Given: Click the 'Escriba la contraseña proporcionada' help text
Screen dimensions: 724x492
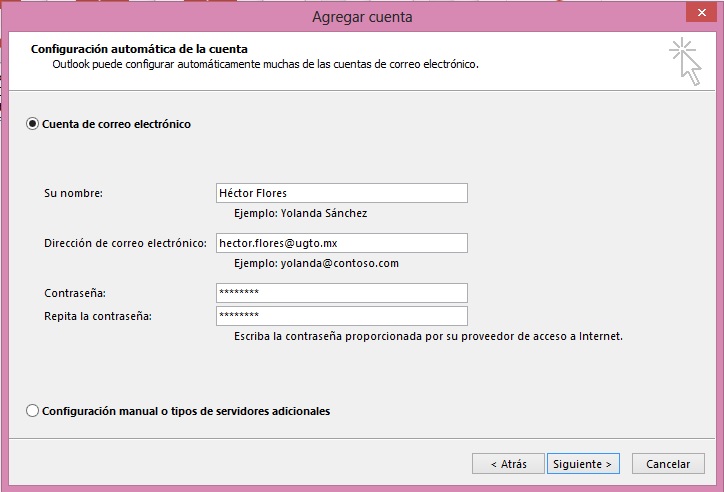Looking at the screenshot, I should pos(428,337).
